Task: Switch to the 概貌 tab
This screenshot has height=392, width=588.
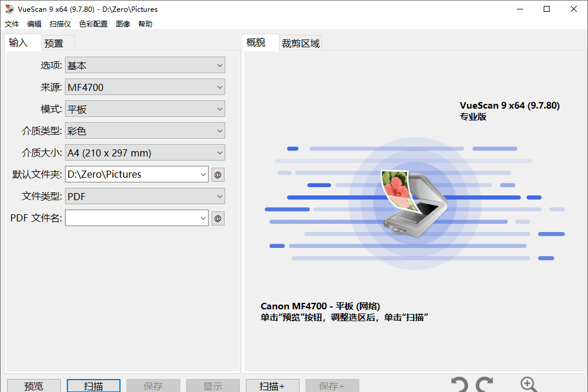Action: click(x=260, y=43)
